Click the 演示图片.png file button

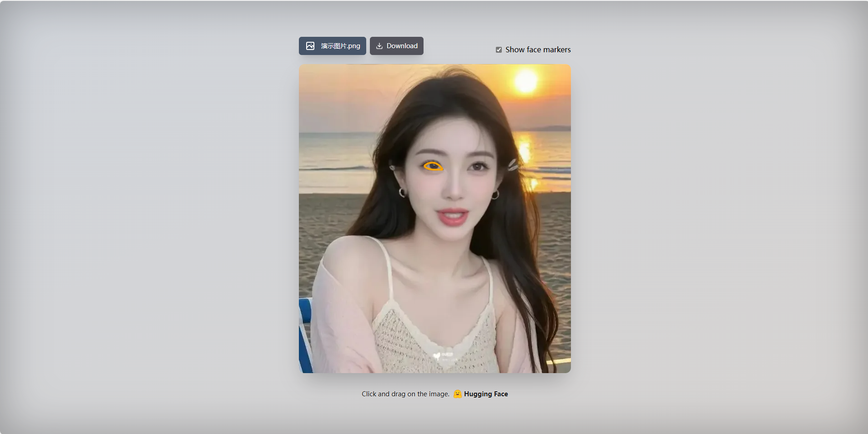point(332,45)
